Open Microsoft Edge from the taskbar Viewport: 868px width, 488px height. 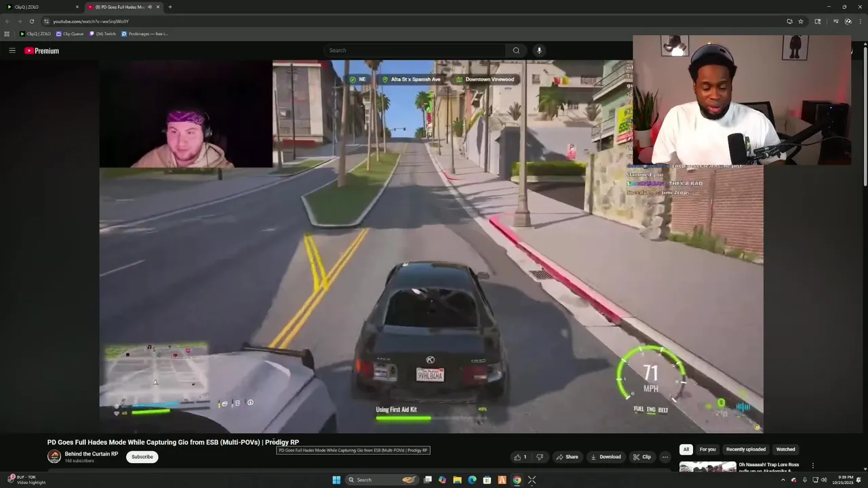[x=472, y=480]
